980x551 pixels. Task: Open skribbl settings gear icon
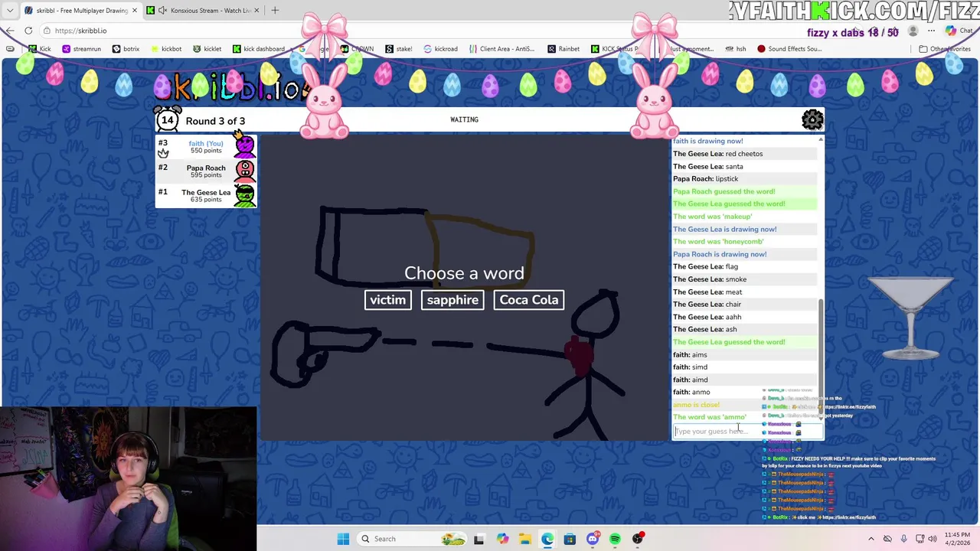pos(812,119)
